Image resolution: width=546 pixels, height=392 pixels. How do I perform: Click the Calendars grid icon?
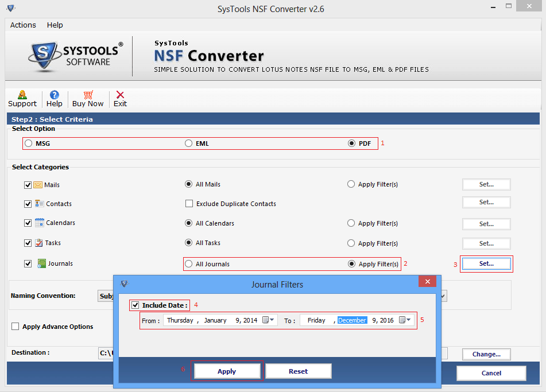point(40,223)
